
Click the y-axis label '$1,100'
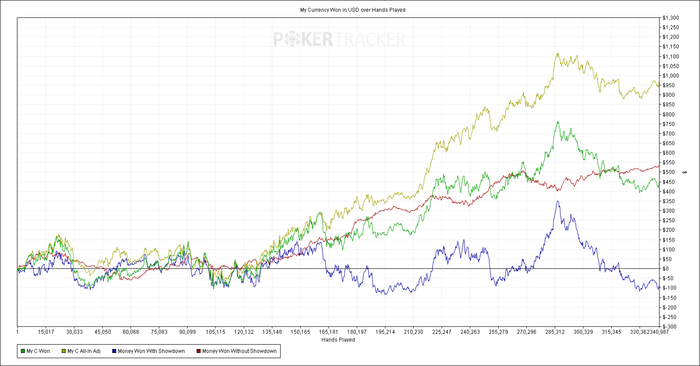point(671,57)
